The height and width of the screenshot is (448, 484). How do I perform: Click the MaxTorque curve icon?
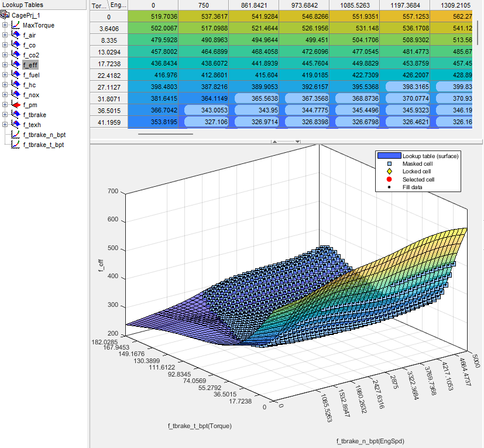point(16,25)
